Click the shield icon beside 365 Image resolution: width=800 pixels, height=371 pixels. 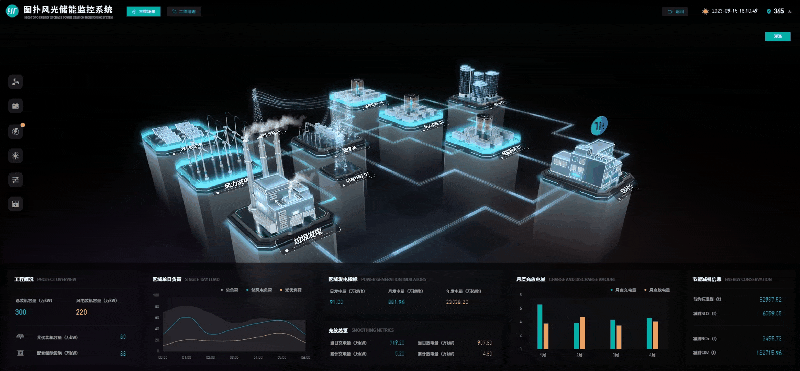point(769,11)
